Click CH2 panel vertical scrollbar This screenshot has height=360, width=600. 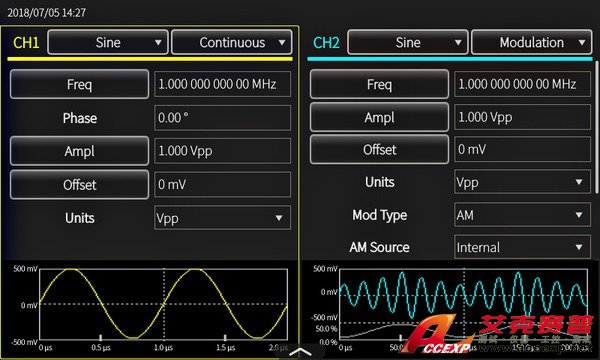tap(595, 126)
